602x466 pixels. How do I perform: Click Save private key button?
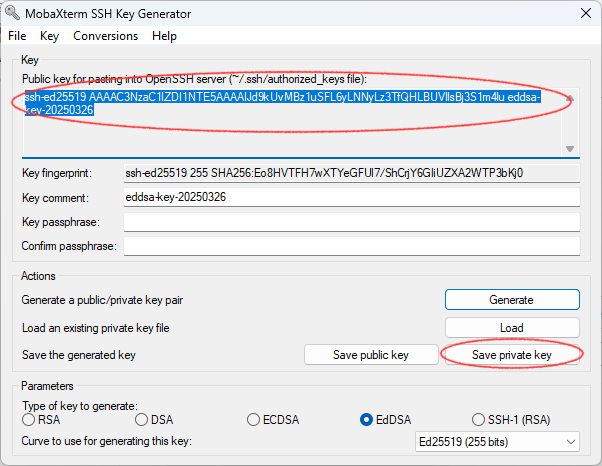pyautogui.click(x=511, y=355)
